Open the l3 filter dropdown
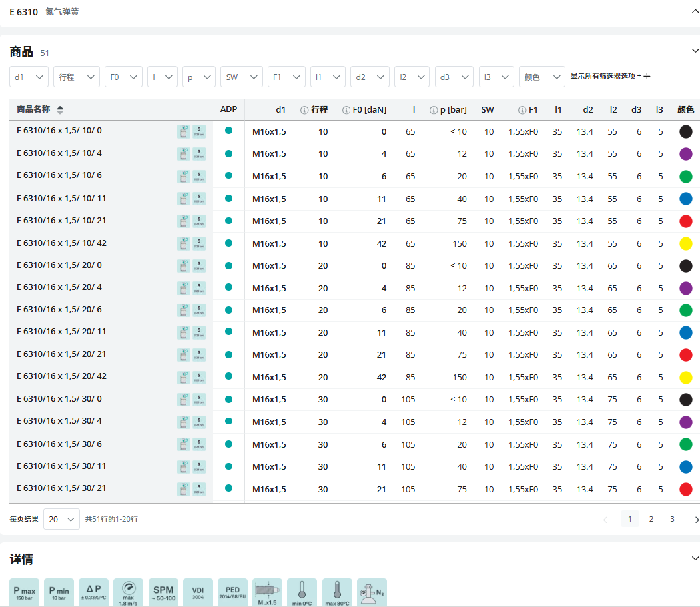The height and width of the screenshot is (607, 700). 496,77
